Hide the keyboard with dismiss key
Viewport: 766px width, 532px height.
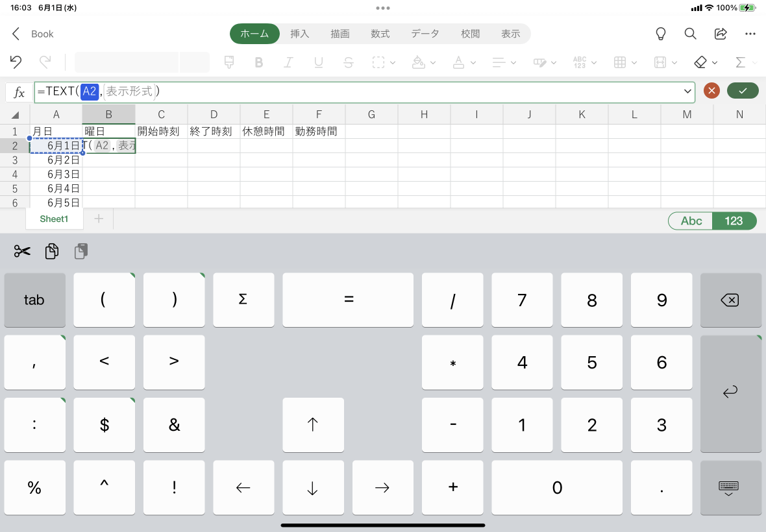coord(730,488)
